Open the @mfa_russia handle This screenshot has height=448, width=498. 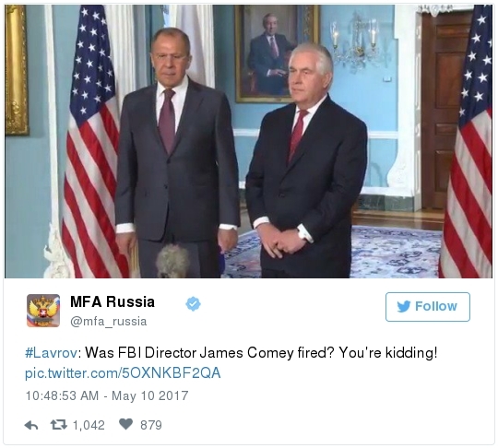(109, 322)
